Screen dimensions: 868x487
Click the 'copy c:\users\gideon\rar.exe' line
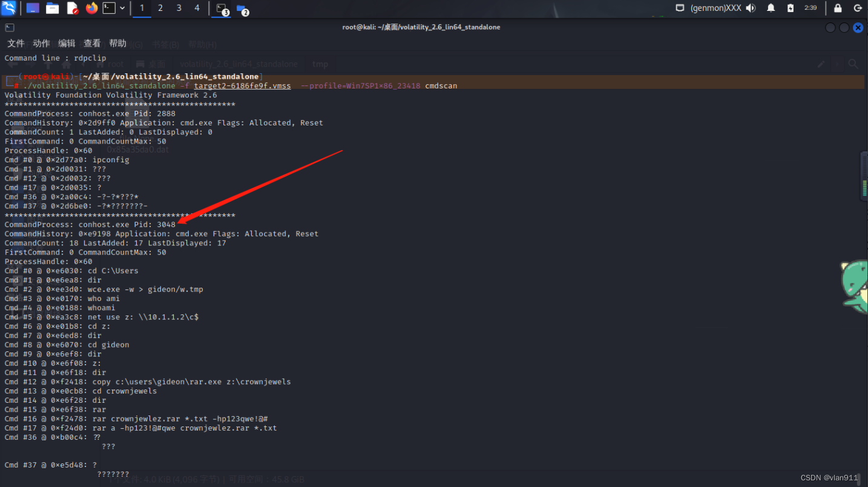coord(148,382)
